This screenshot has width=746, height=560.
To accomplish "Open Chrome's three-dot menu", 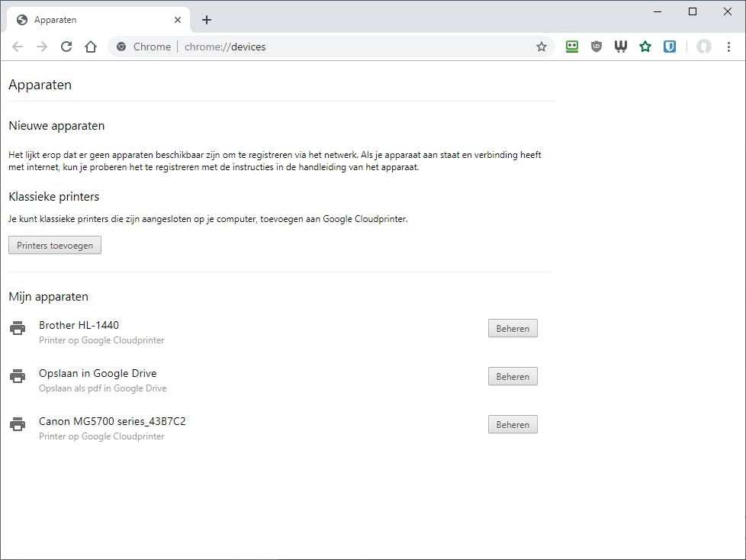I will (x=728, y=47).
